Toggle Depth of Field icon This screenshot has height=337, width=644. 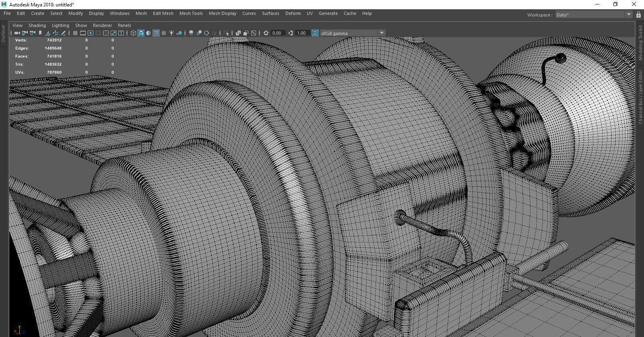pos(215,33)
